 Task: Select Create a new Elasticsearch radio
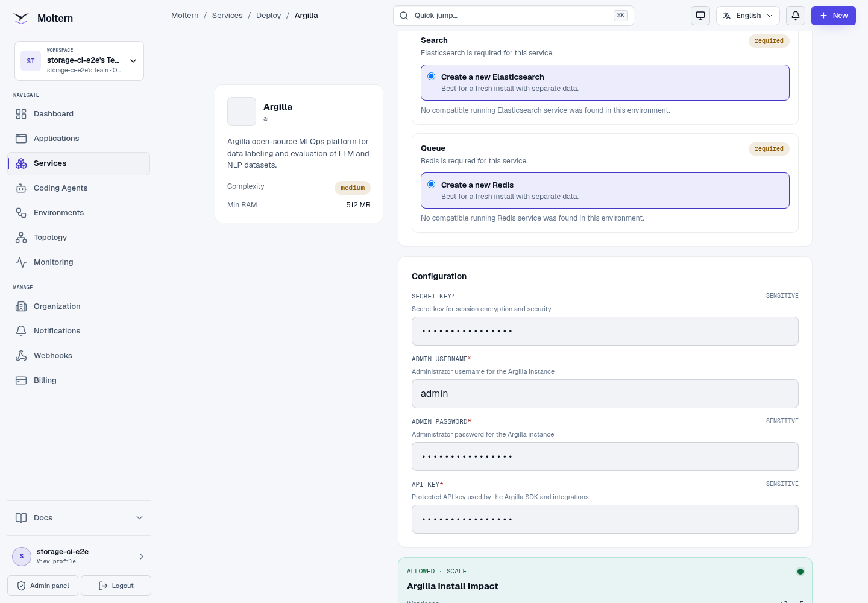pyautogui.click(x=432, y=77)
